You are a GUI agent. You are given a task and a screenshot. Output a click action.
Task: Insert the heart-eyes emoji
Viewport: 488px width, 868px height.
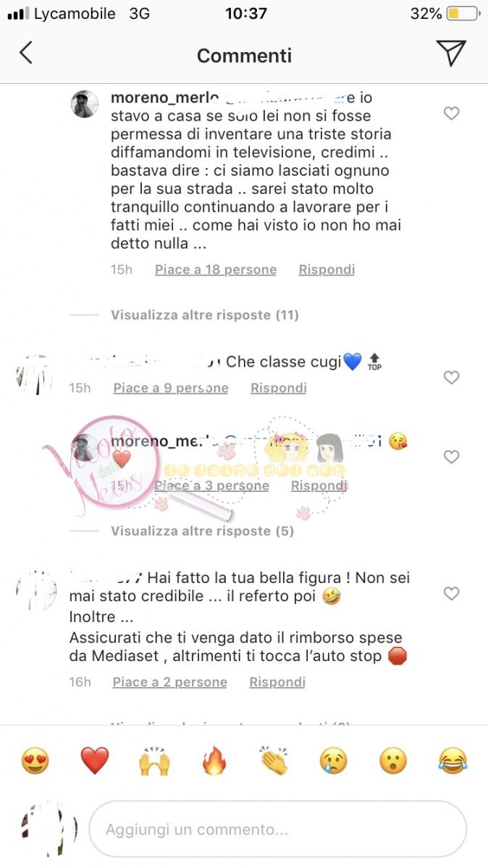[x=35, y=761]
